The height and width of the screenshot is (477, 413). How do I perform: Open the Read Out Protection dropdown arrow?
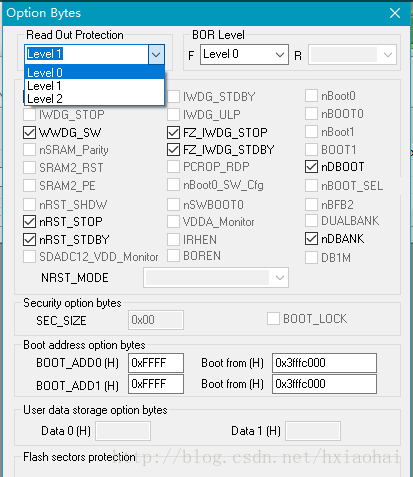click(x=156, y=54)
